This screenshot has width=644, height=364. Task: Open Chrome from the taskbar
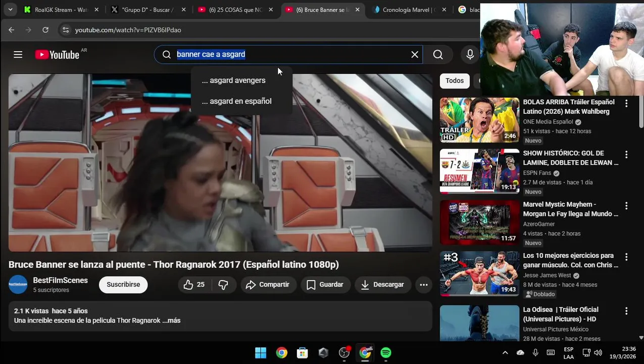pyautogui.click(x=282, y=353)
